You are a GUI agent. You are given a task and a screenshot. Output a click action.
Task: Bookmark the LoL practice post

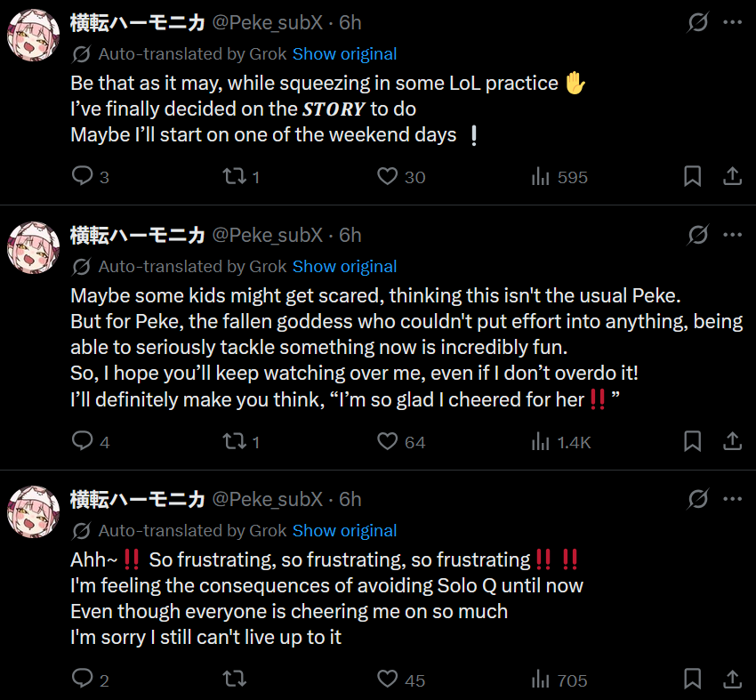tap(692, 176)
